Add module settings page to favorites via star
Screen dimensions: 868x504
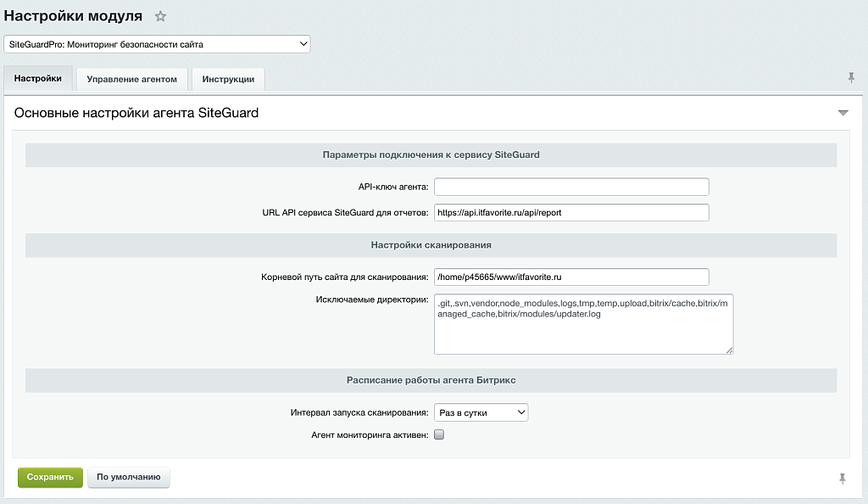(x=159, y=15)
